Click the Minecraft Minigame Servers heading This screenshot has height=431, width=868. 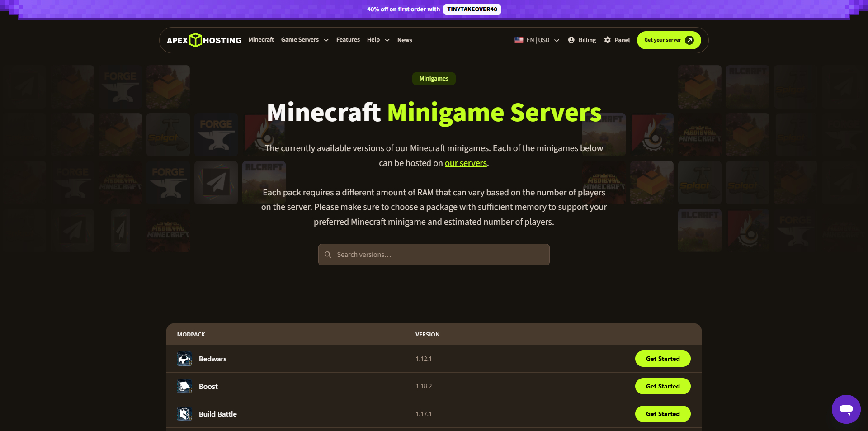(434, 113)
